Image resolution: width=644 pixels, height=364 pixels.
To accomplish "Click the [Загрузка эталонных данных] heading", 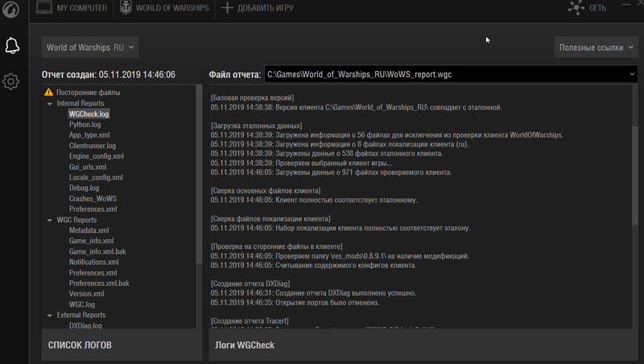I will click(x=256, y=126).
